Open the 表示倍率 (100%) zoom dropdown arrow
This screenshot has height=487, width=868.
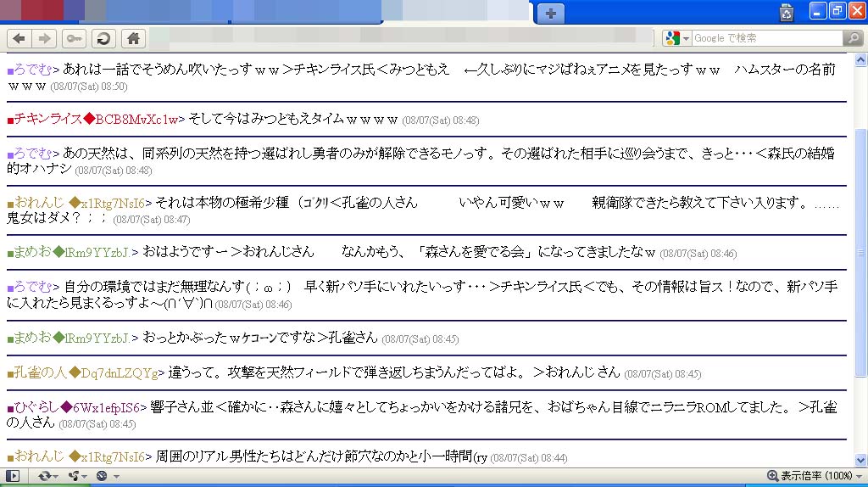click(860, 477)
